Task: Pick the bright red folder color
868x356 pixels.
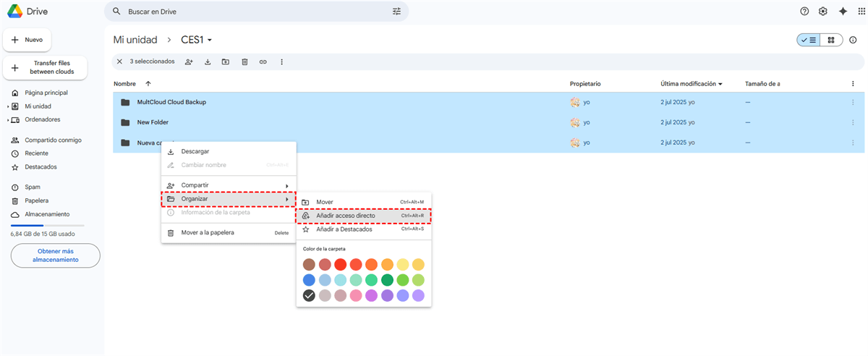Action: (340, 265)
